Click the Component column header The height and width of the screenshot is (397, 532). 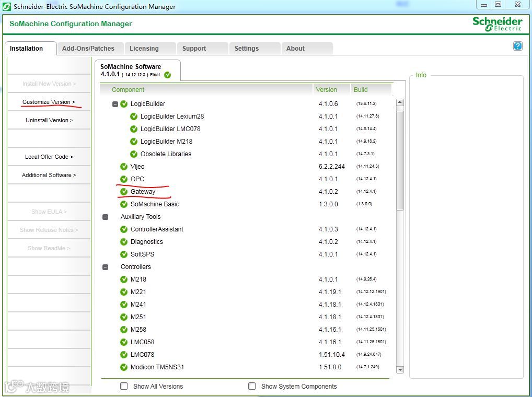click(206, 89)
